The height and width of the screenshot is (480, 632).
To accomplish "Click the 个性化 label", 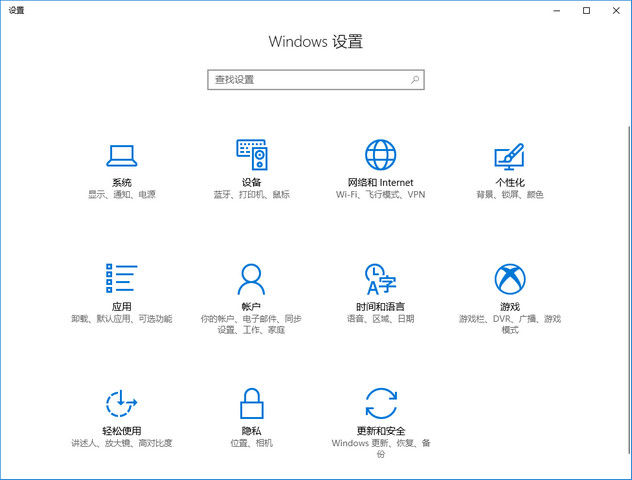I will (510, 183).
